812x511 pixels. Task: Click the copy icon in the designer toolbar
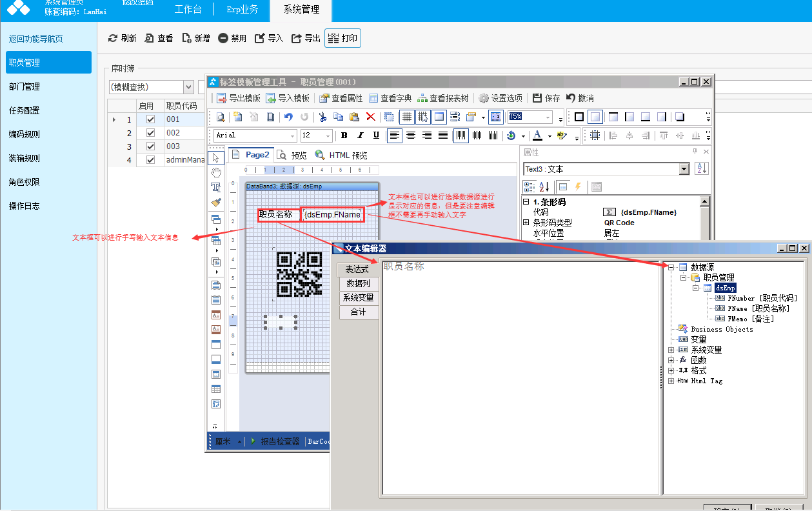(x=338, y=117)
